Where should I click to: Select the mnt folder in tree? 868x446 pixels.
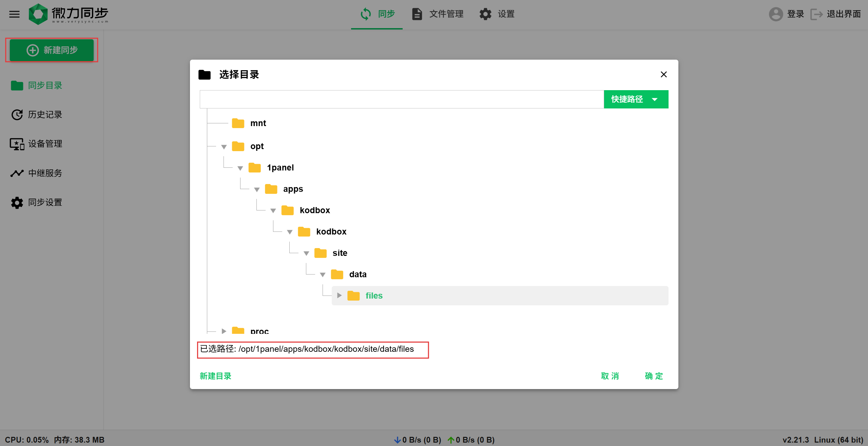(x=258, y=123)
